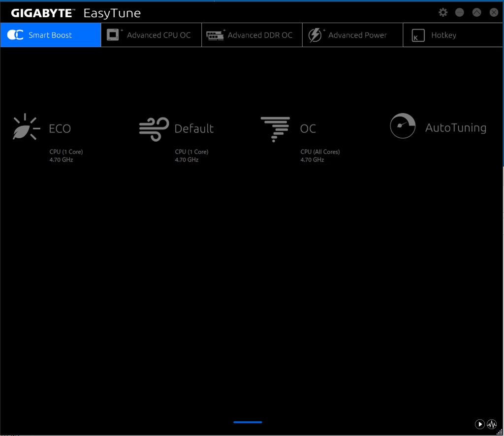Select the Default wind mode icon
The image size is (504, 436).
pos(154,129)
